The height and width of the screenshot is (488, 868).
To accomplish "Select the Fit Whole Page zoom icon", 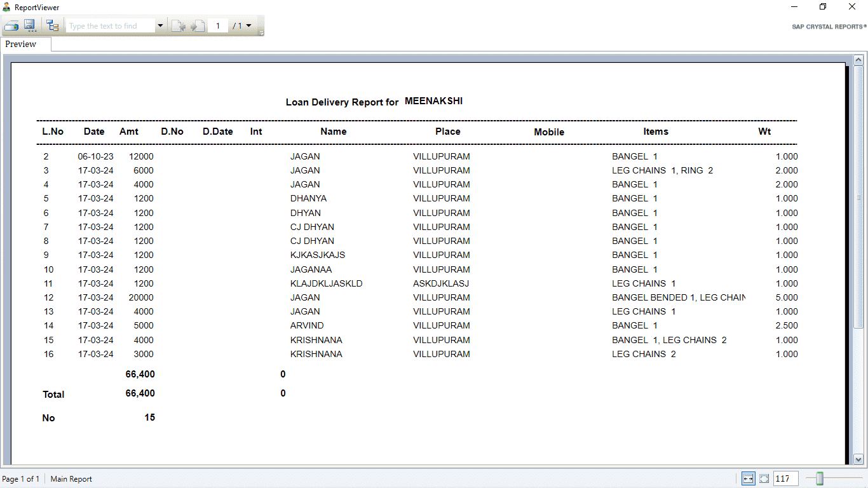I will pyautogui.click(x=763, y=478).
